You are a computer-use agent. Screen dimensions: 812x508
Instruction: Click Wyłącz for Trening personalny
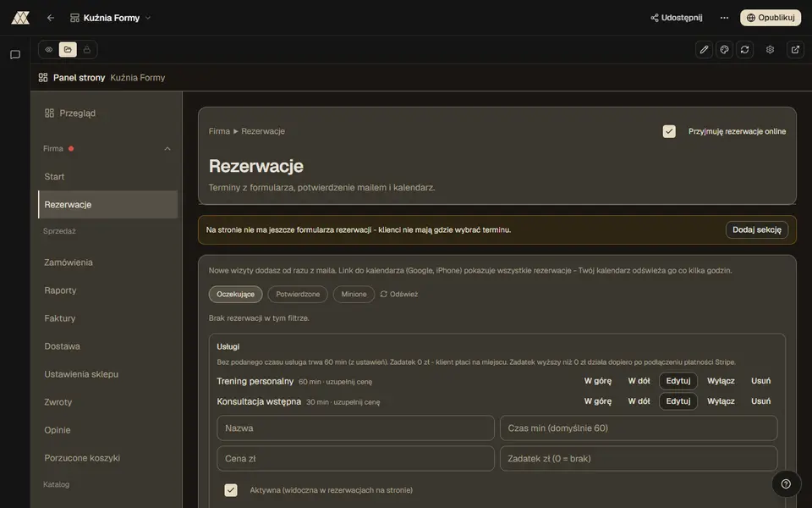pyautogui.click(x=721, y=381)
